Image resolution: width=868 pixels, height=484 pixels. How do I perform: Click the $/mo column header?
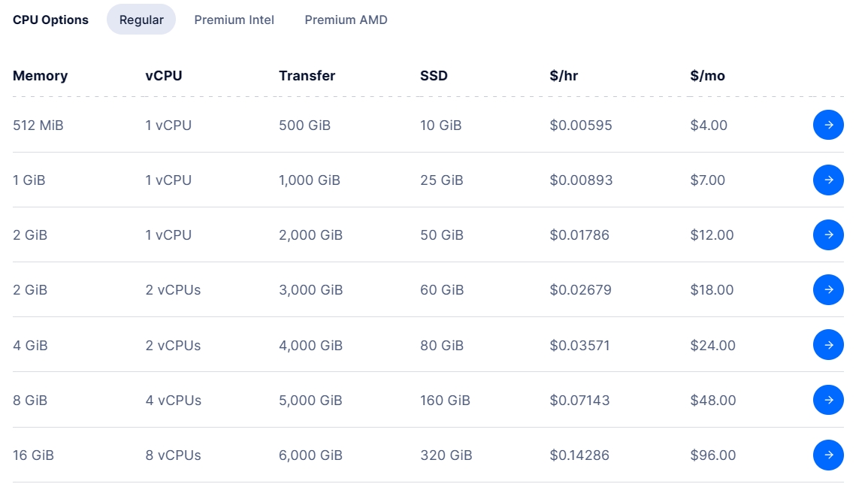(x=707, y=75)
